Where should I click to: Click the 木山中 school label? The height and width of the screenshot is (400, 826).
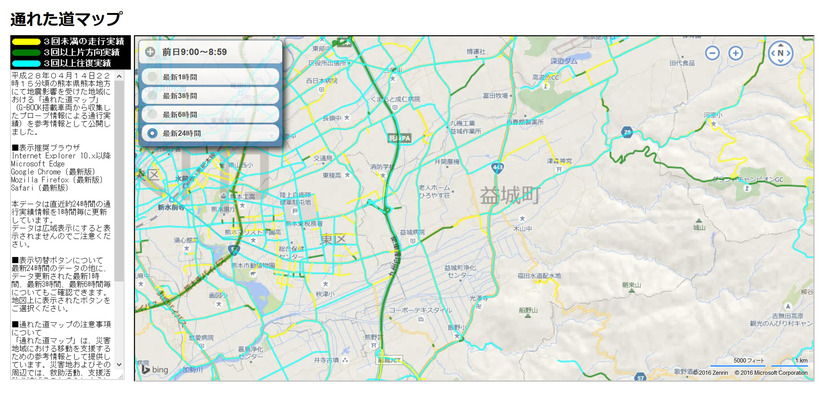pyautogui.click(x=522, y=229)
